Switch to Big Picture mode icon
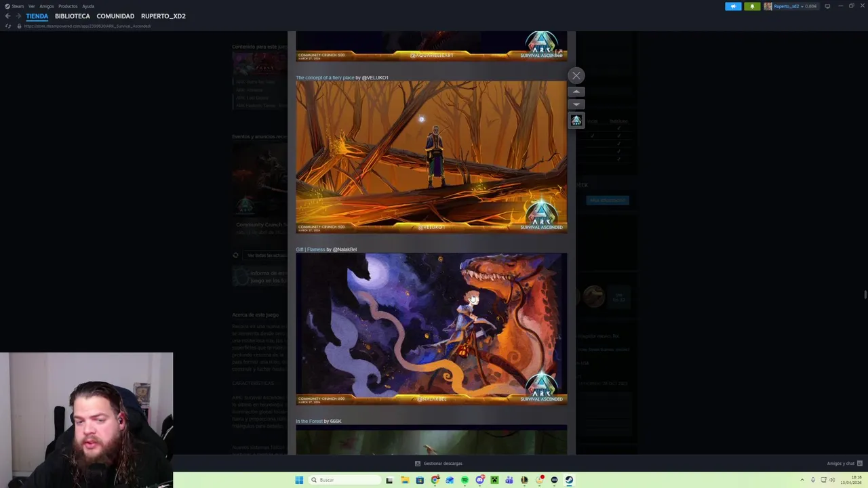868x488 pixels. (827, 6)
